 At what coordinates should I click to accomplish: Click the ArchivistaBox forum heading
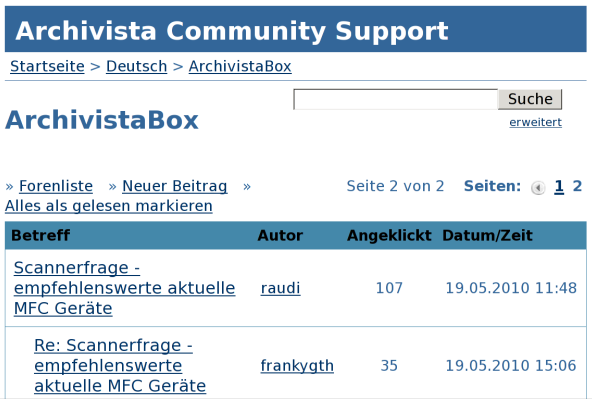click(x=102, y=120)
